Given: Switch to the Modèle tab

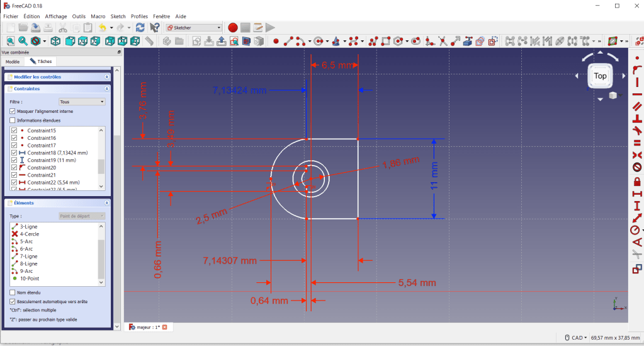Looking at the screenshot, I should 13,62.
